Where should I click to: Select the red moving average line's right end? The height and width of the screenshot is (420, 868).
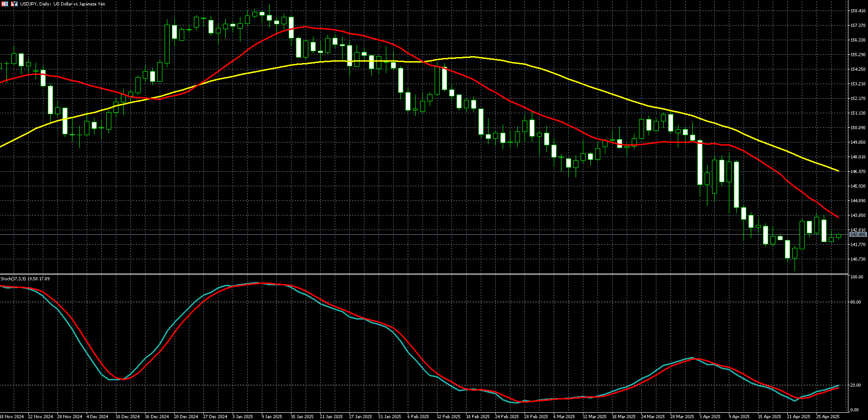837,217
